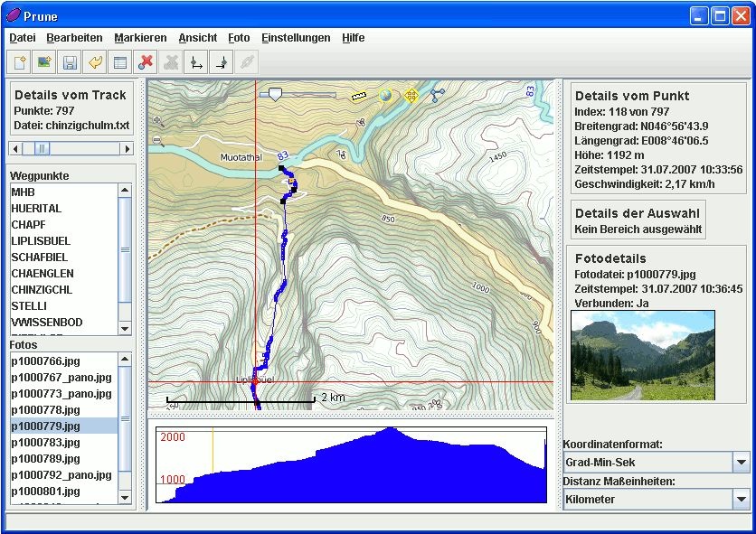This screenshot has width=756, height=534.
Task: Save the track with the floppy disk icon
Action: click(x=69, y=62)
